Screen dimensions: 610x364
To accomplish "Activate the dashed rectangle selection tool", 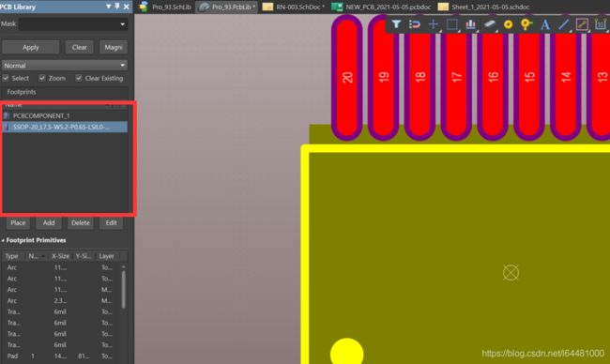I will tap(451, 24).
